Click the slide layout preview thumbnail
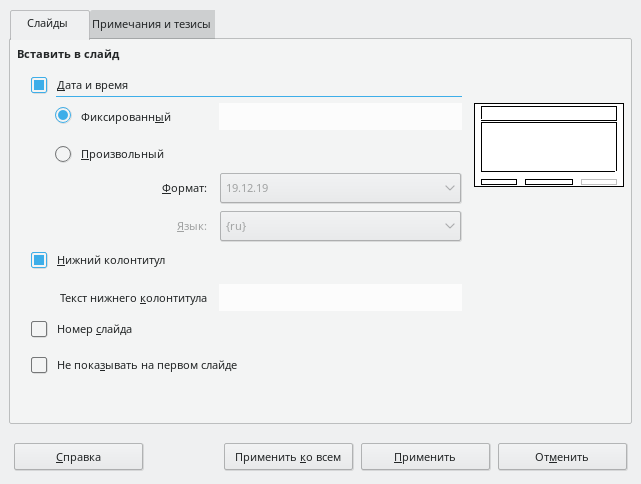This screenshot has width=641, height=484. pos(549,145)
